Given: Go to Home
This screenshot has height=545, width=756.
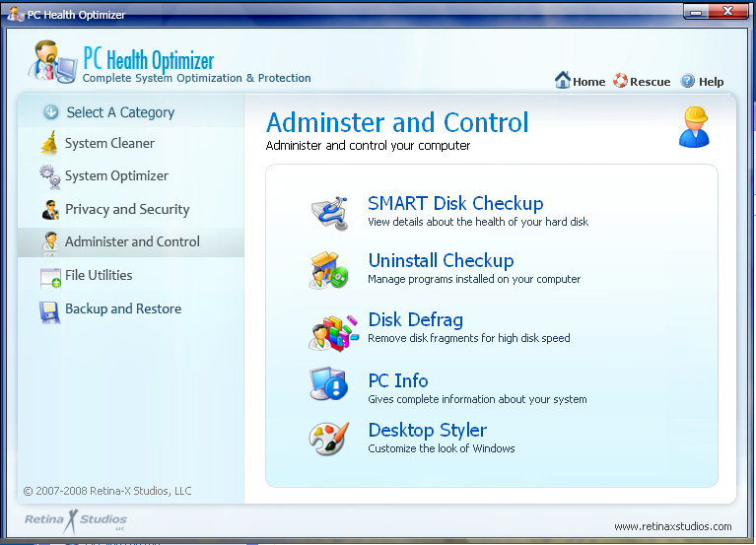Looking at the screenshot, I should (x=588, y=82).
